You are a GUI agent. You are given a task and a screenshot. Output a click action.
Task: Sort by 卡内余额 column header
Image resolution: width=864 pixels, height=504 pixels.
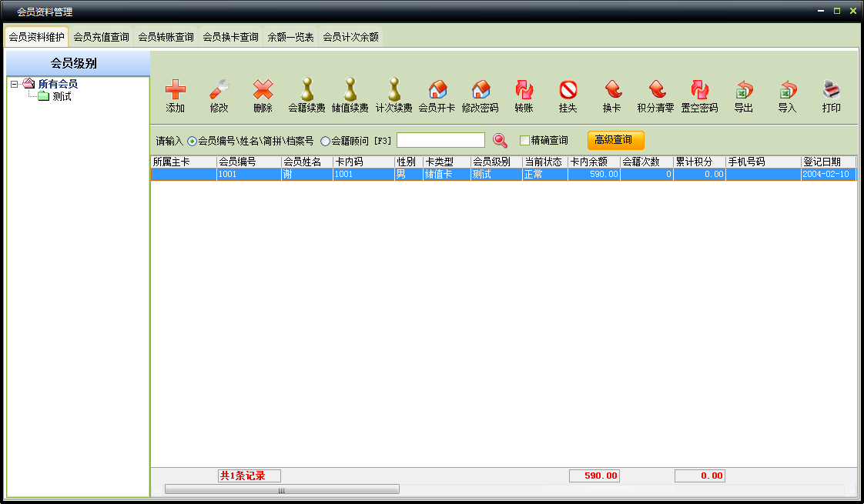tap(594, 162)
